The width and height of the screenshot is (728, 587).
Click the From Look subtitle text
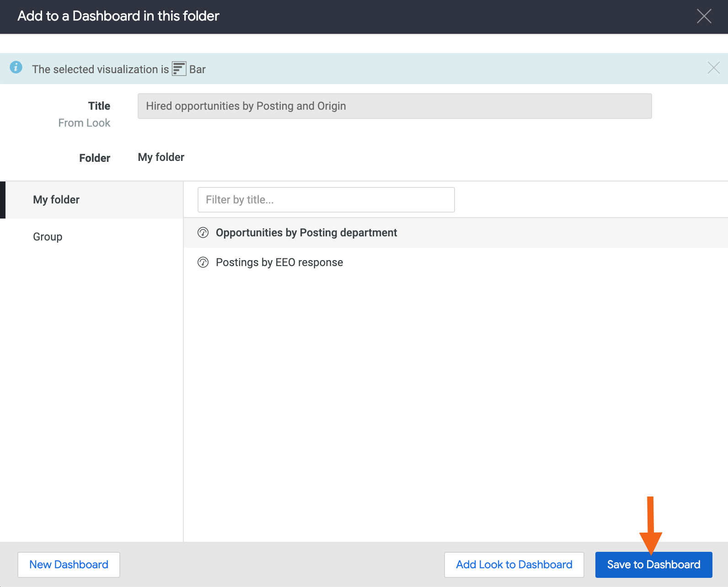(x=84, y=123)
